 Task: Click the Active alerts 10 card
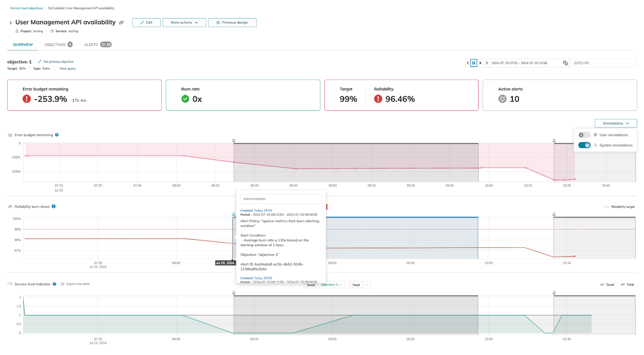[560, 95]
